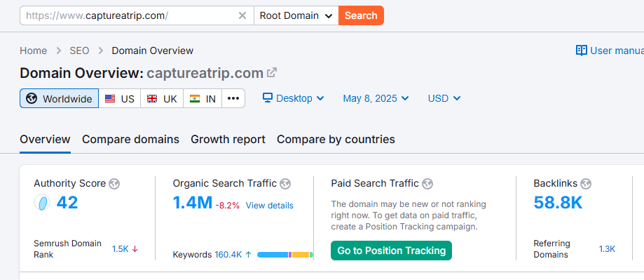This screenshot has width=644, height=280.
Task: Click globe icon beside Backlinks
Action: (x=586, y=183)
